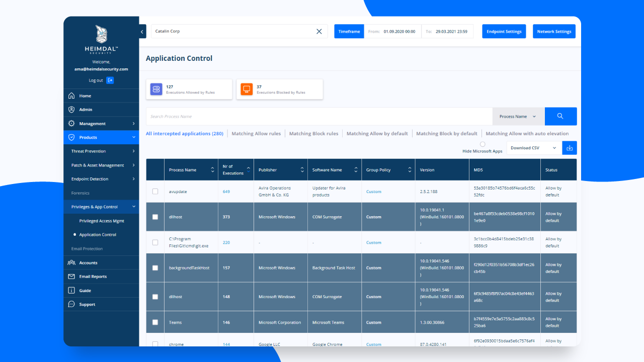The image size is (644, 362).
Task: Check the dllhost row checkbox
Action: point(155,217)
